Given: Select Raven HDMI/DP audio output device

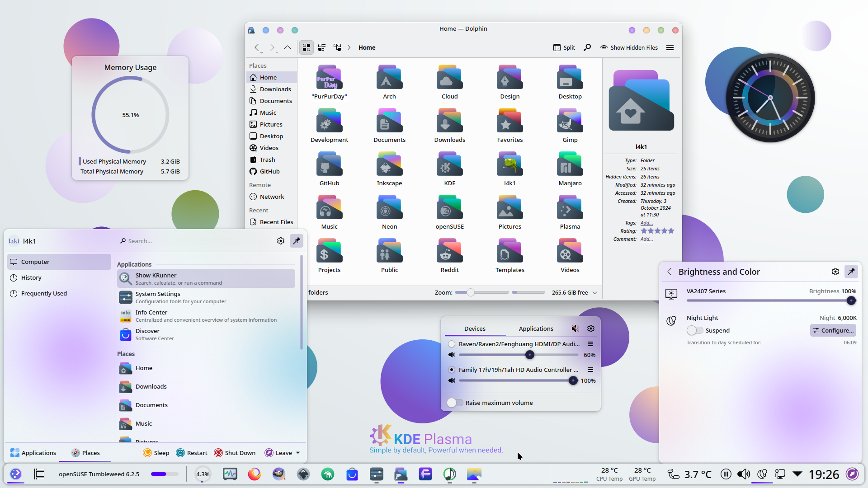Looking at the screenshot, I should click(452, 344).
